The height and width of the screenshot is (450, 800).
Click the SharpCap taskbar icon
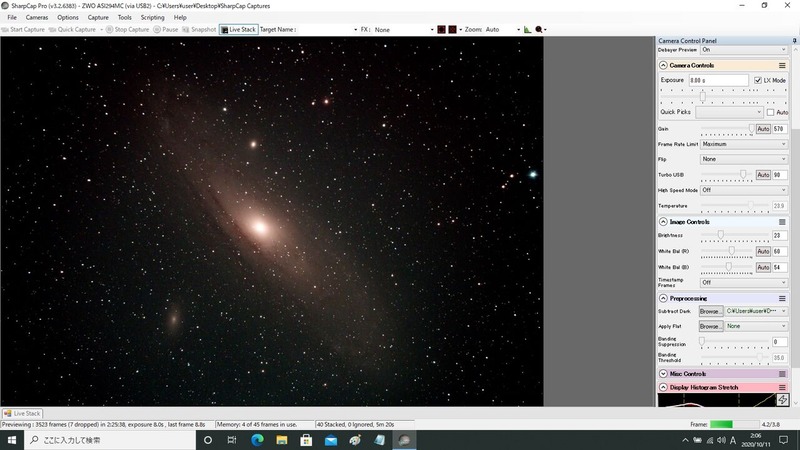pos(404,440)
